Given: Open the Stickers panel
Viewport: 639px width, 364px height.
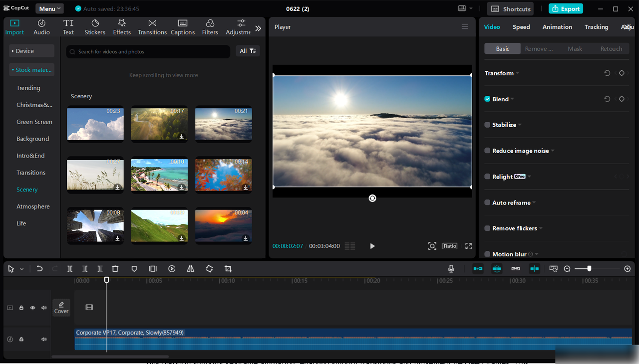Looking at the screenshot, I should (95, 27).
